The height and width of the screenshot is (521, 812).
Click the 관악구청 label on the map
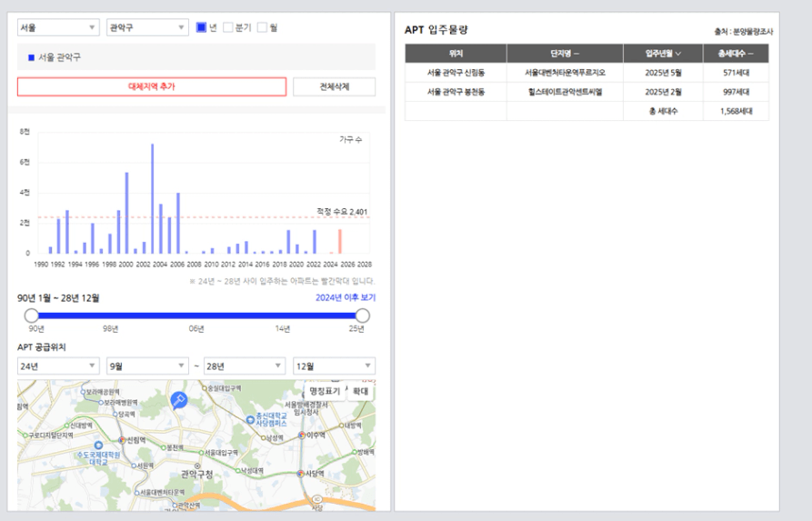pyautogui.click(x=196, y=474)
